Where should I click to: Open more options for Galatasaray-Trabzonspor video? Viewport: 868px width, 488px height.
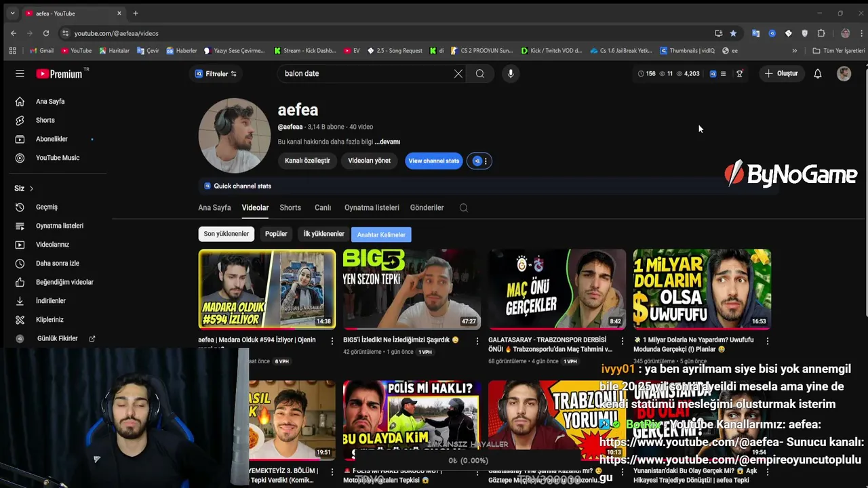point(622,341)
